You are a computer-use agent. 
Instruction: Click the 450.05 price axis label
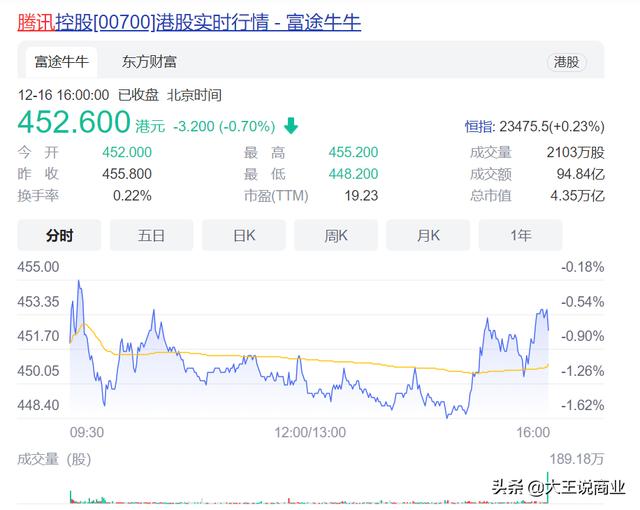point(38,371)
